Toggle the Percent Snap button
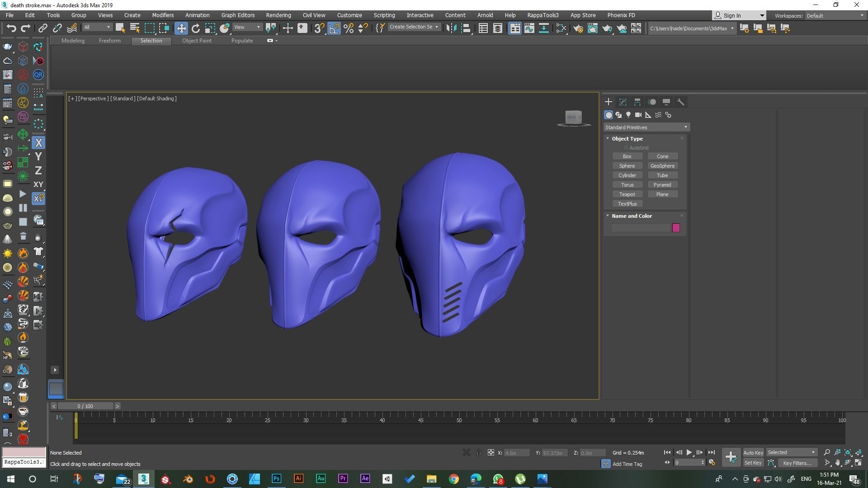This screenshot has height=488, width=868. 349,28
